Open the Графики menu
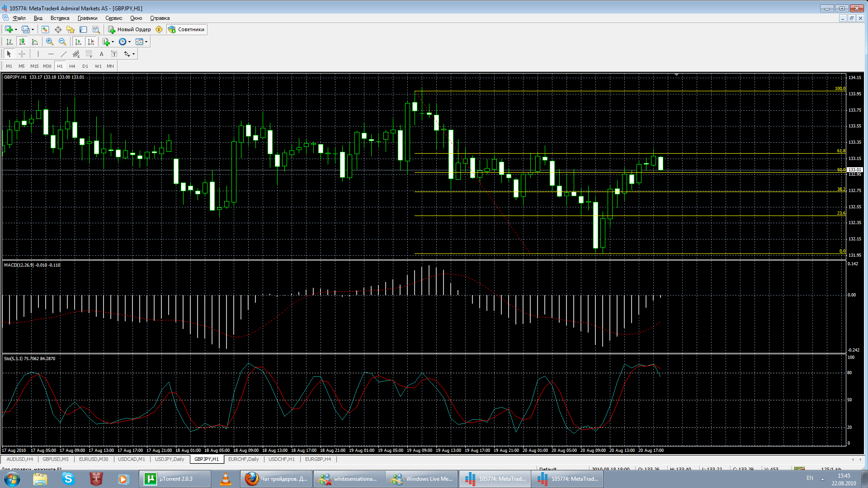Screen dimensions: 868x488 coord(87,18)
